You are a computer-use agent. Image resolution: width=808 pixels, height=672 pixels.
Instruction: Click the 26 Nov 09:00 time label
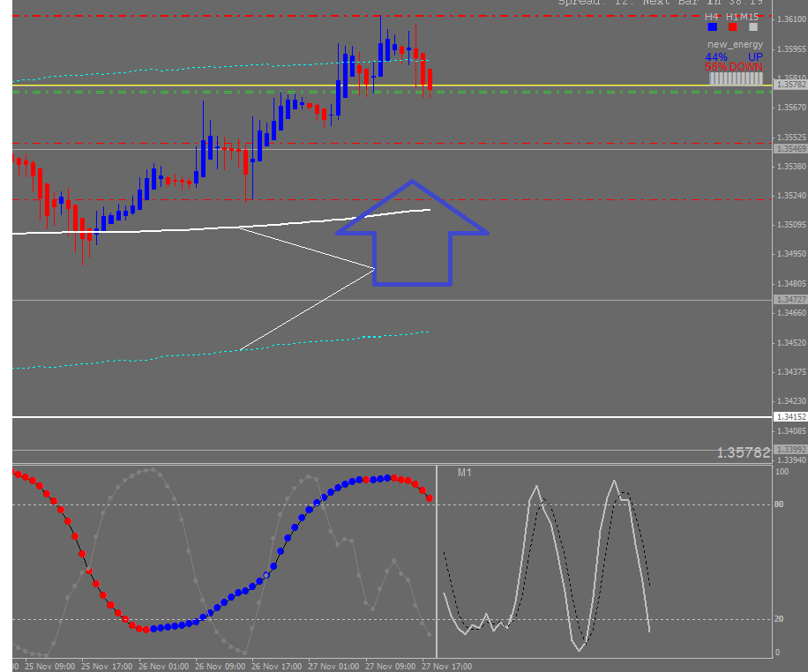point(220,666)
